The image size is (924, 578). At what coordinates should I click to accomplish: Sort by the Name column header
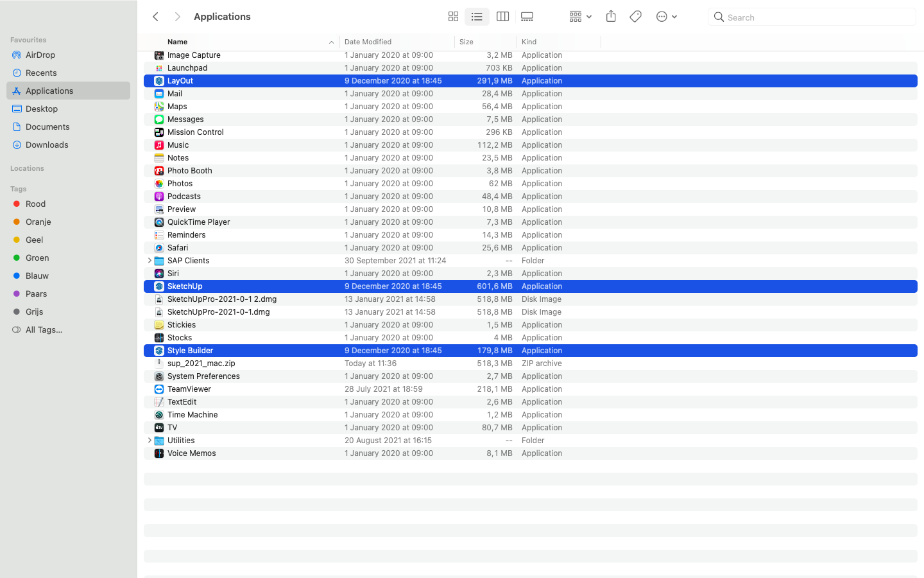pos(178,42)
